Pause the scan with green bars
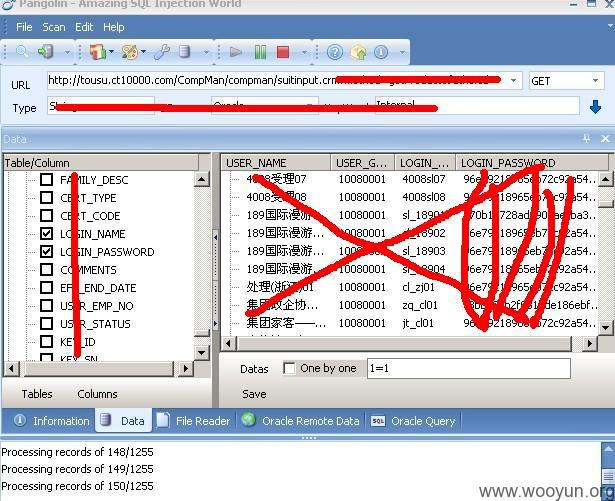Viewport: 615px width, 501px height. 260,51
